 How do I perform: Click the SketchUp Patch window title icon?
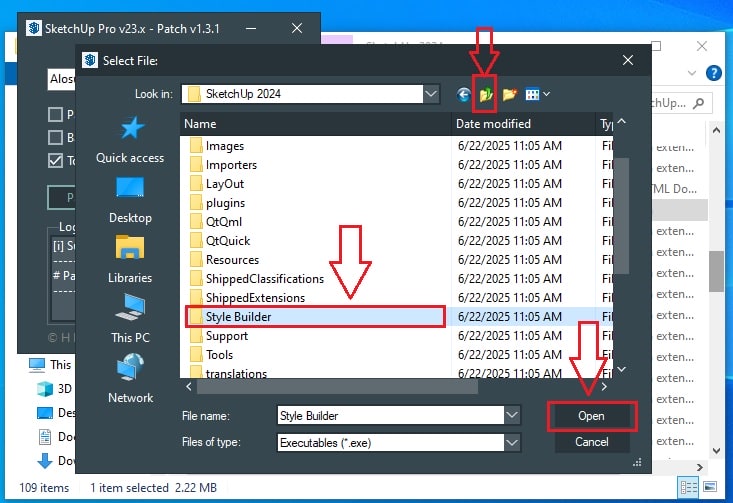click(33, 28)
